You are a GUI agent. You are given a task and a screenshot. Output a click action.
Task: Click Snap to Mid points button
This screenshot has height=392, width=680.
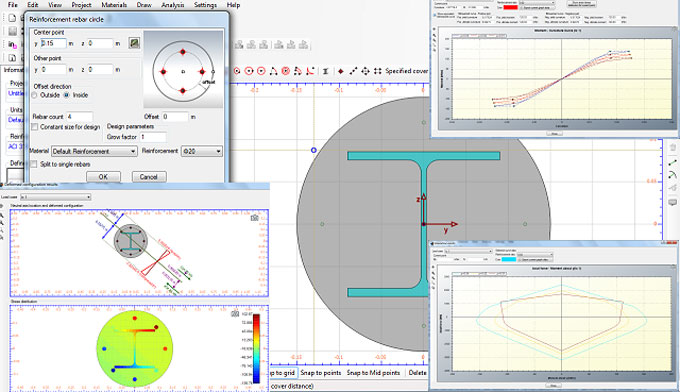pos(373,372)
